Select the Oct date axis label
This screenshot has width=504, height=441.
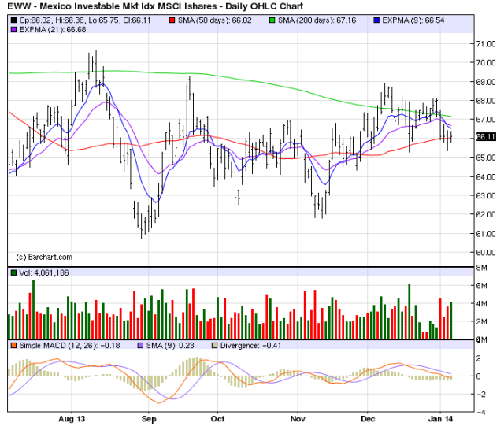point(218,421)
